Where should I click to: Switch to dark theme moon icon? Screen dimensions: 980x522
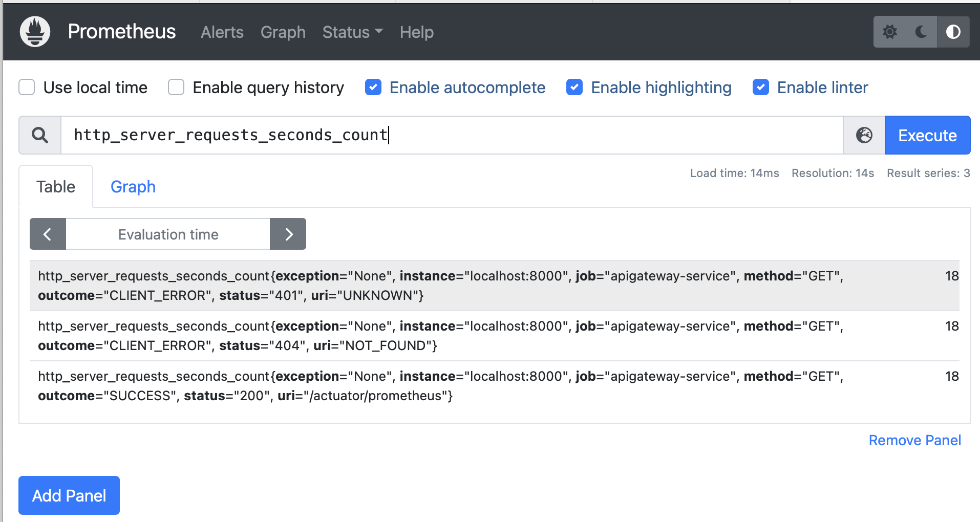(x=921, y=32)
